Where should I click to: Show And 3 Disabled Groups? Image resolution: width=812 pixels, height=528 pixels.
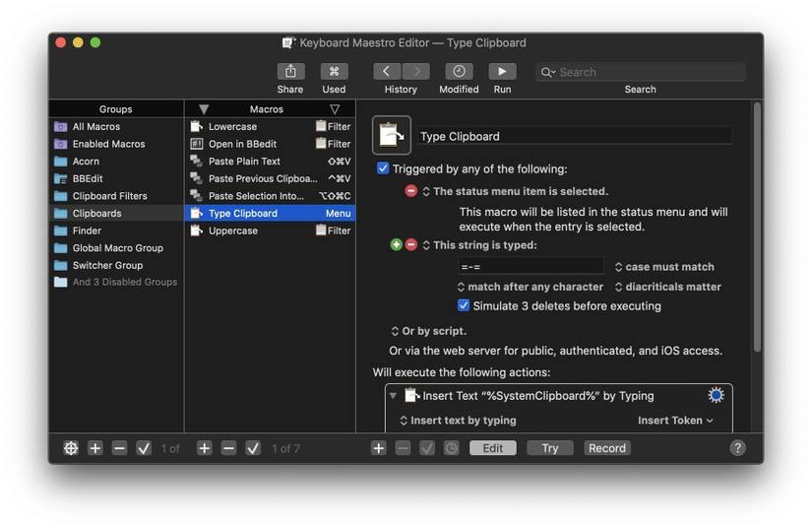coord(116,282)
